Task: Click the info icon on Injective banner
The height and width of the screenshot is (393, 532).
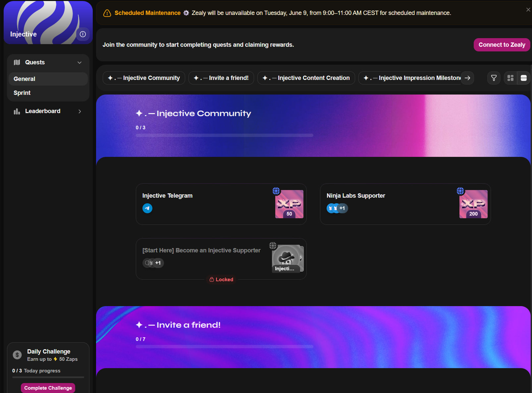Action: [x=83, y=34]
